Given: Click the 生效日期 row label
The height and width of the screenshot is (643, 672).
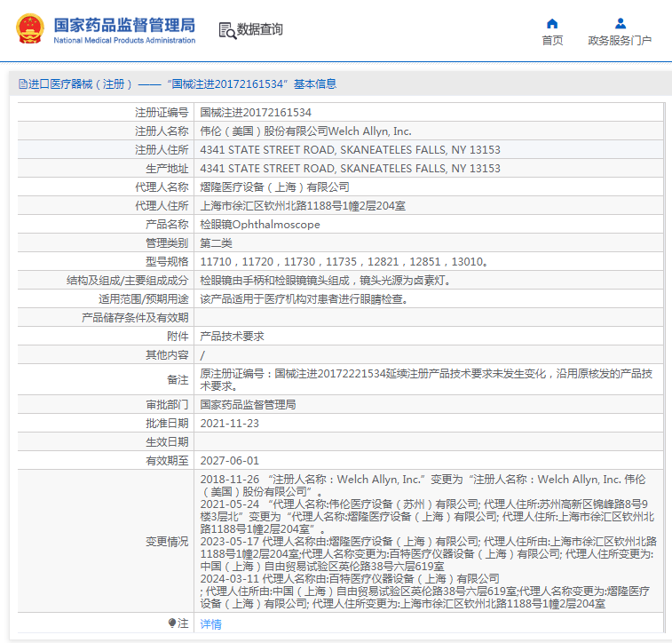Looking at the screenshot, I should point(167,442).
